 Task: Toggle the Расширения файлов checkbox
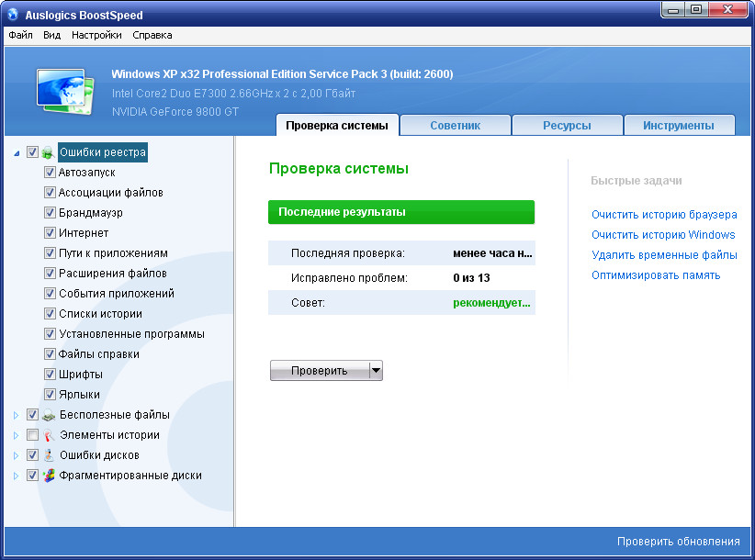(50, 274)
